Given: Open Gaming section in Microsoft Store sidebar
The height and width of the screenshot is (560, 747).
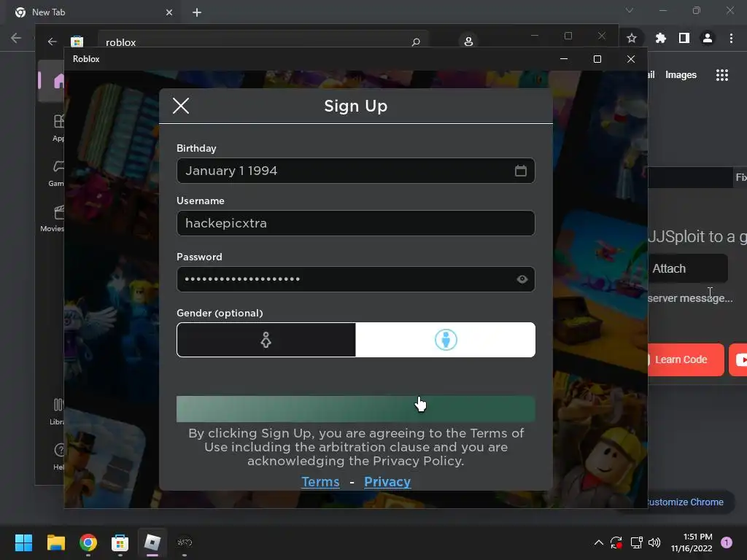Looking at the screenshot, I should pyautogui.click(x=56, y=174).
